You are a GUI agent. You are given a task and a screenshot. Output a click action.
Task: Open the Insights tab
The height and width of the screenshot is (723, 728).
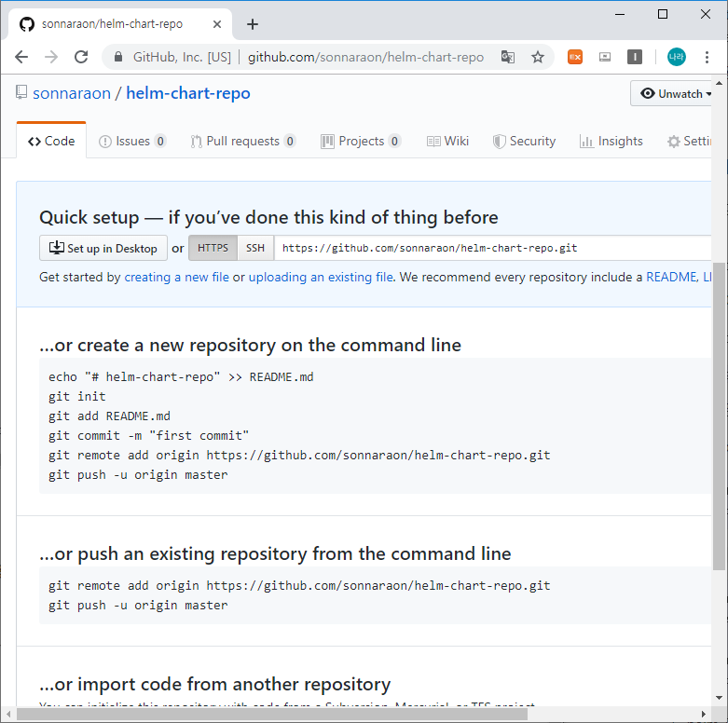[x=611, y=141]
